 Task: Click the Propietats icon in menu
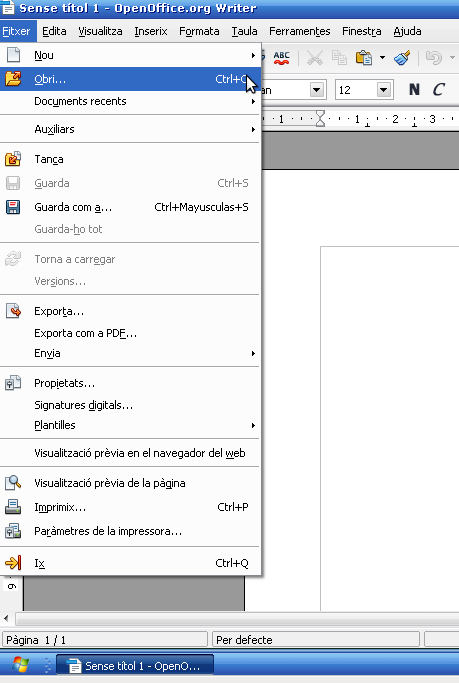(x=13, y=383)
